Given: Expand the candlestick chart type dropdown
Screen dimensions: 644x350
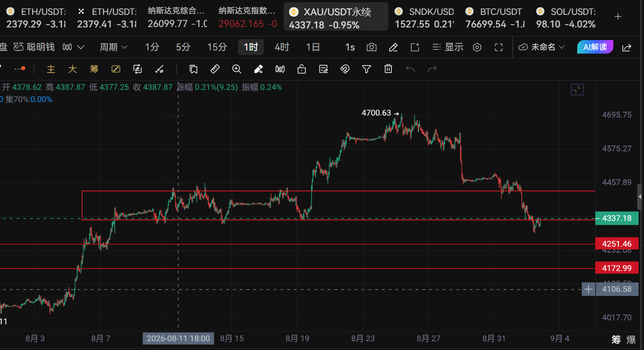Looking at the screenshot, I should pos(74,47).
